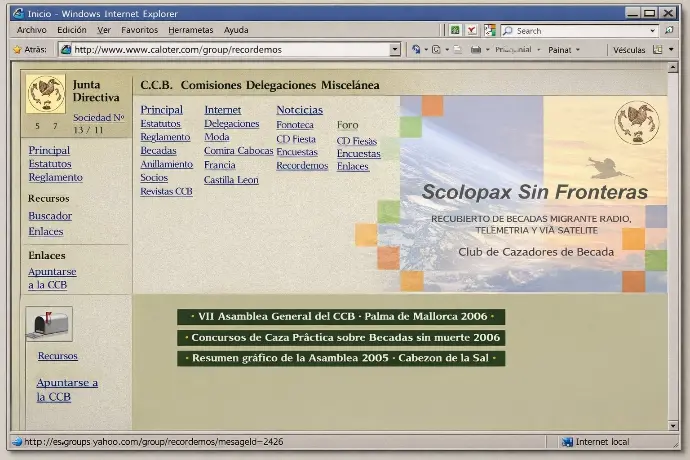Open the Ayuda menu
This screenshot has height=460, width=690.
point(236,30)
